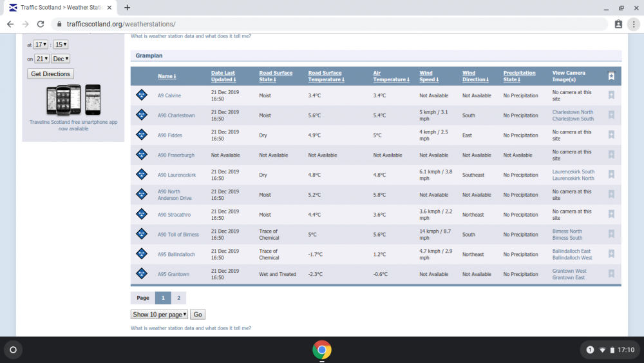The width and height of the screenshot is (644, 363).
Task: Bookmark the A90 Fiddes row
Action: click(x=611, y=134)
